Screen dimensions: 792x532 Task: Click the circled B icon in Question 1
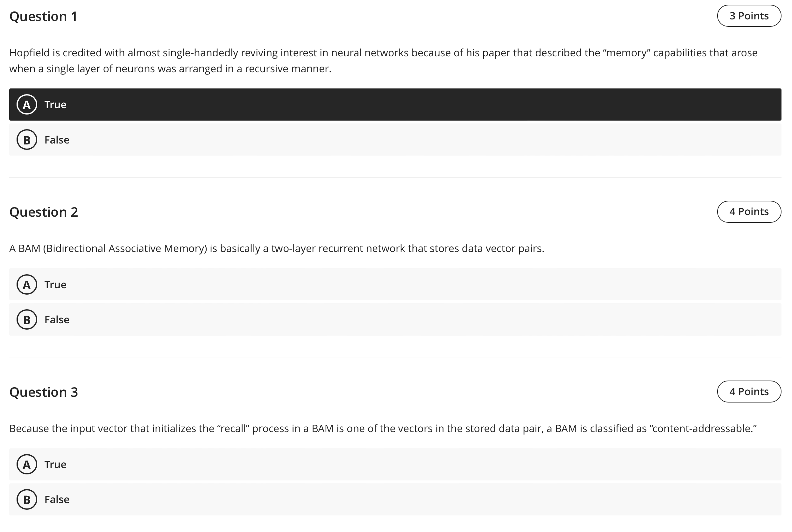coord(27,140)
